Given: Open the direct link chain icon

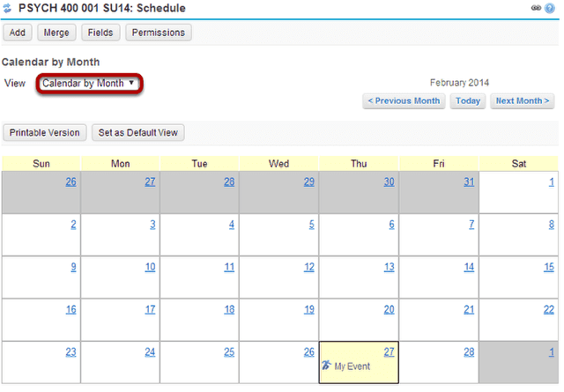Looking at the screenshot, I should pyautogui.click(x=536, y=8).
